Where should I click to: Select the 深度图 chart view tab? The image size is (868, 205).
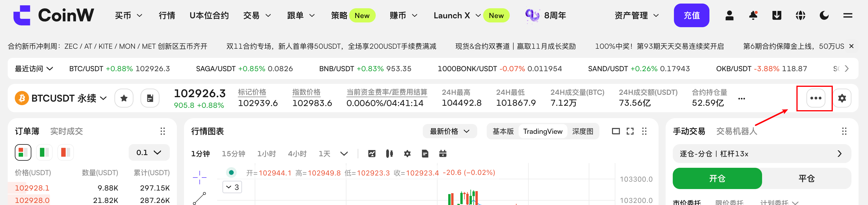(582, 131)
